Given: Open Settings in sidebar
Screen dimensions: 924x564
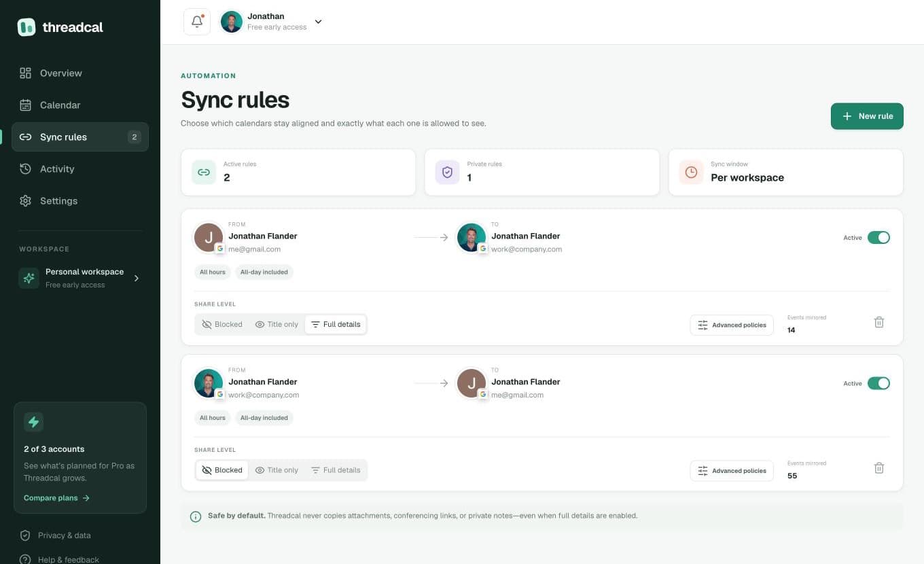Looking at the screenshot, I should pos(80,200).
